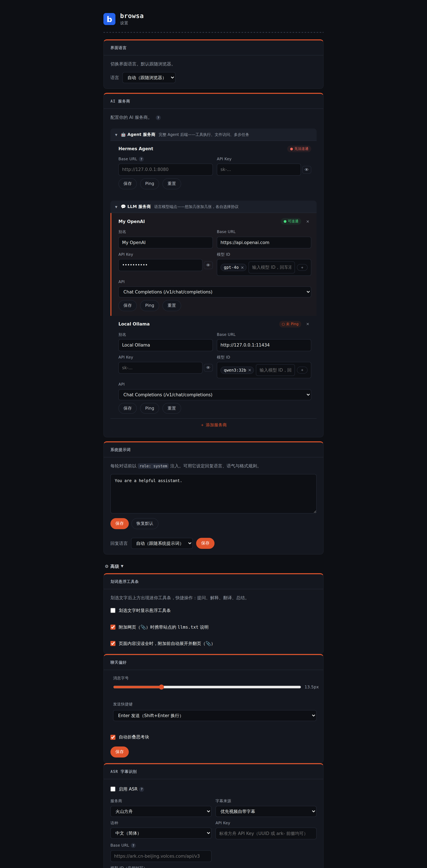Save the 回复语言 setting
The image size is (427, 868).
point(205,543)
